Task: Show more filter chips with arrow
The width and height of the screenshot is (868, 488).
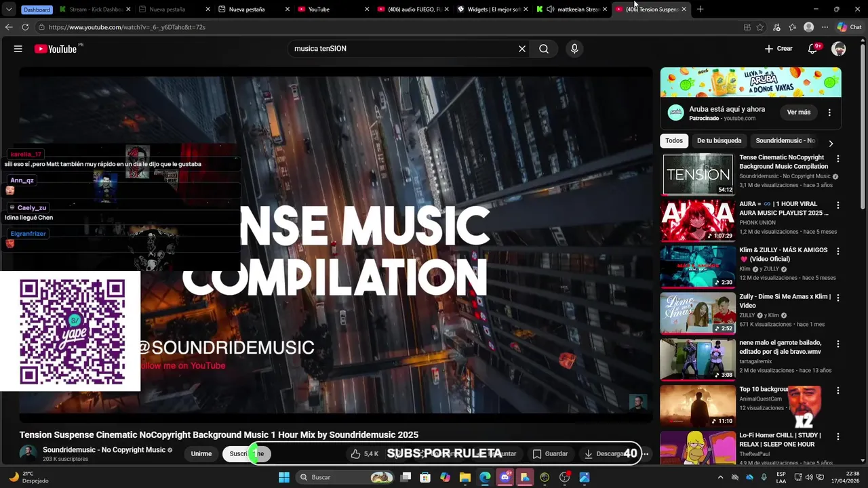Action: tap(831, 143)
